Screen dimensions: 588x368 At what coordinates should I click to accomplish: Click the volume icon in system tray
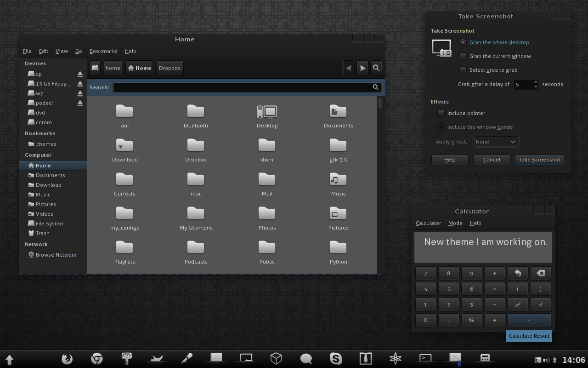point(546,360)
